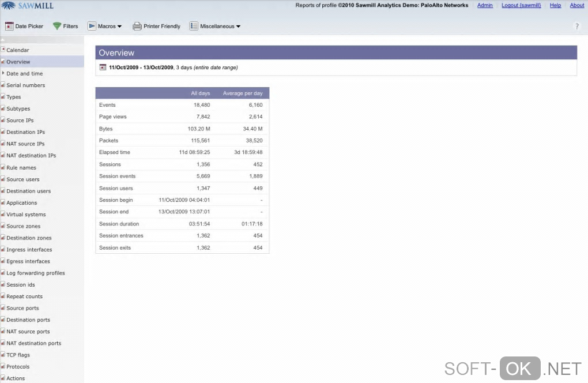Open the Repeat counts report
This screenshot has height=383, width=588.
pyautogui.click(x=24, y=296)
